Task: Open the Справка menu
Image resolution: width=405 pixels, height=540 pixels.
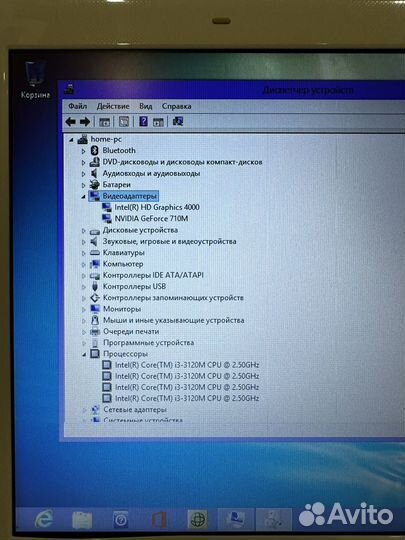Action: point(176,106)
